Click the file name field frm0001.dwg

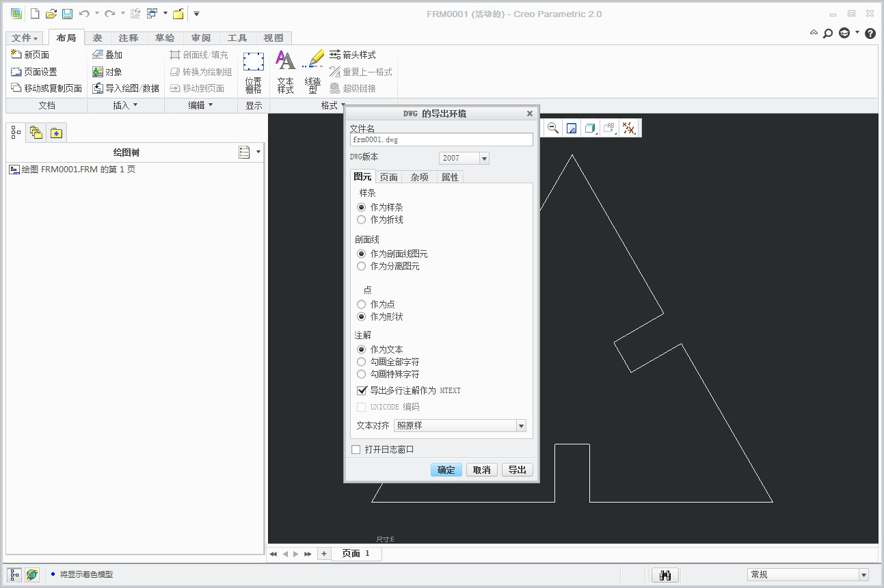(441, 139)
